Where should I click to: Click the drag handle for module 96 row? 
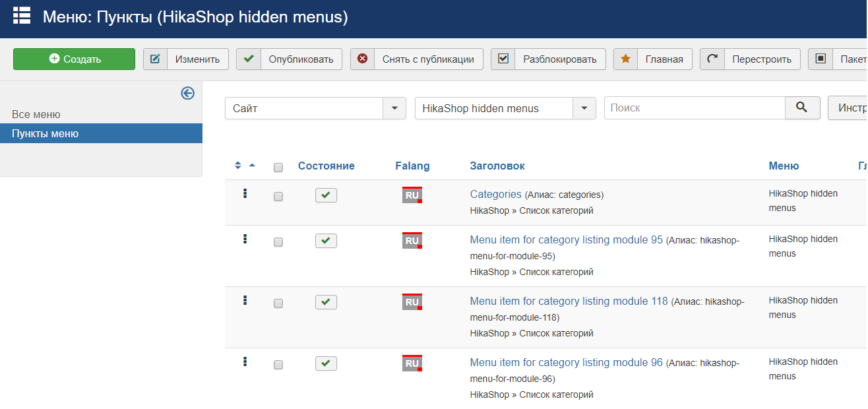245,362
